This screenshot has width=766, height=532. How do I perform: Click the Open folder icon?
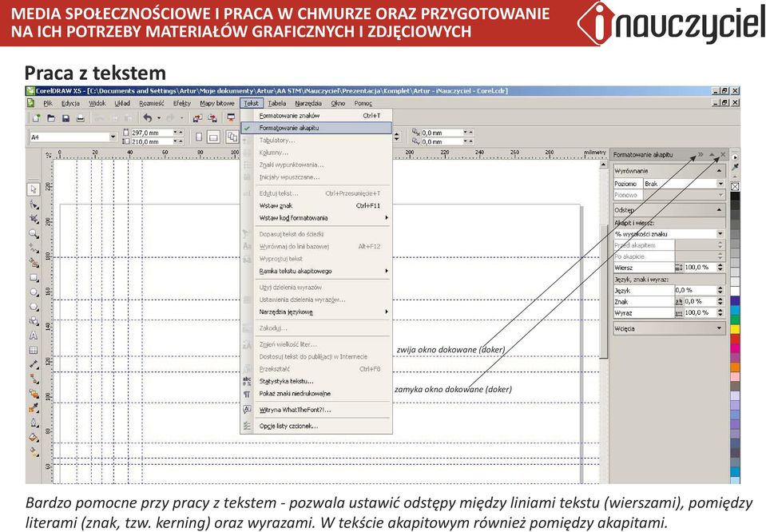(51, 118)
